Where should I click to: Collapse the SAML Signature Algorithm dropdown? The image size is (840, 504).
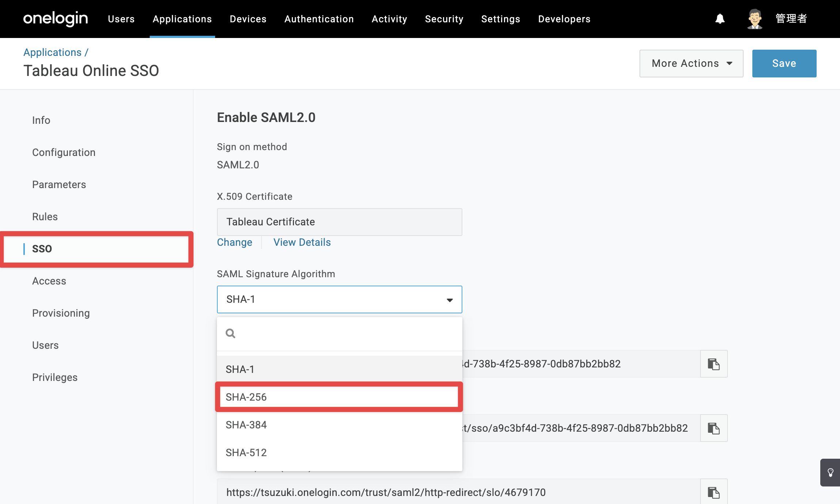click(339, 299)
